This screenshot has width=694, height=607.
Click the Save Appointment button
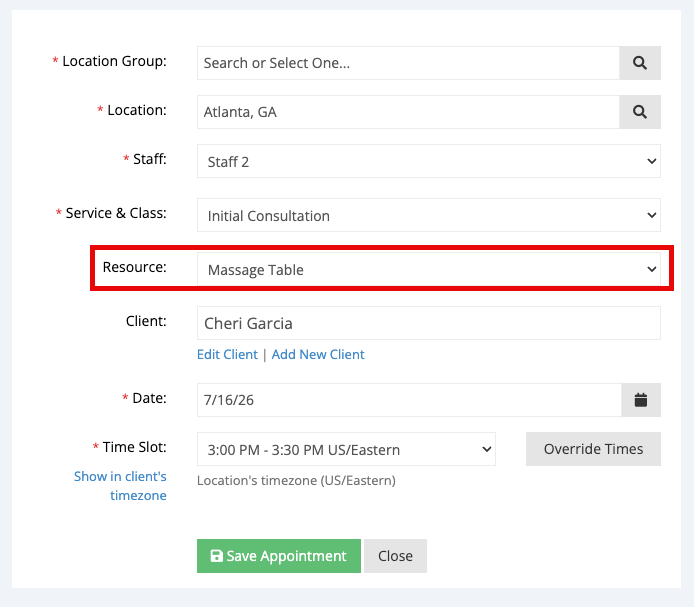(279, 556)
